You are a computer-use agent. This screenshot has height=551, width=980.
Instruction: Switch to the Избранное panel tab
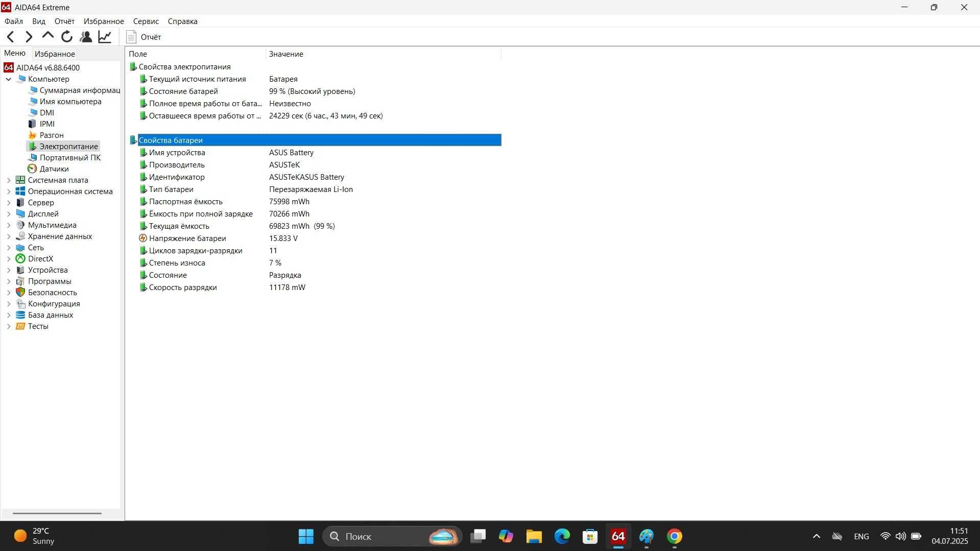click(x=55, y=54)
